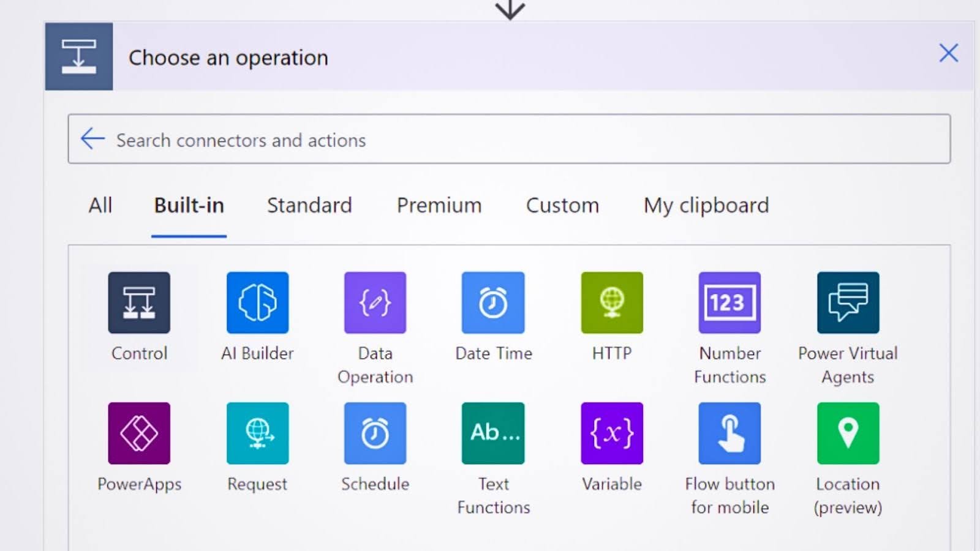
Task: Open the PowerApps connector
Action: [x=139, y=433]
